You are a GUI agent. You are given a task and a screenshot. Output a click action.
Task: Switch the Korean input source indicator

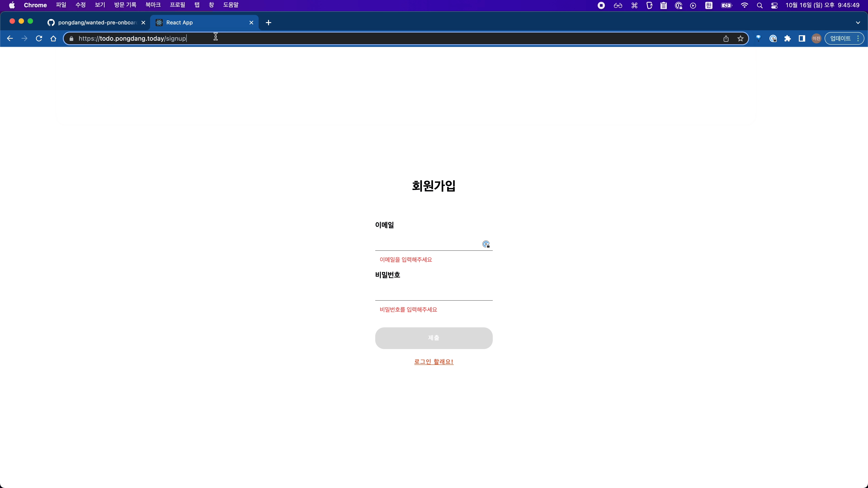pos(709,5)
